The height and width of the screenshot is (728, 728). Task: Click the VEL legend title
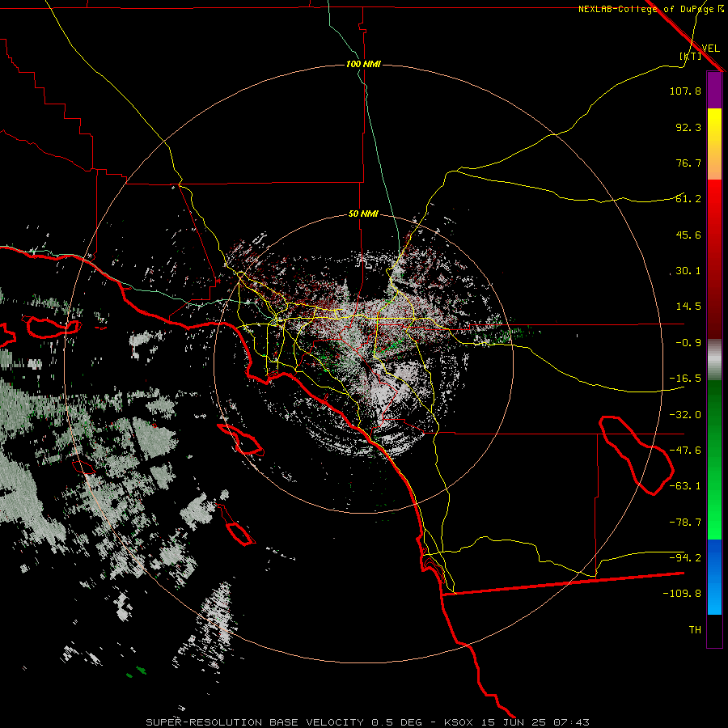tap(710, 49)
